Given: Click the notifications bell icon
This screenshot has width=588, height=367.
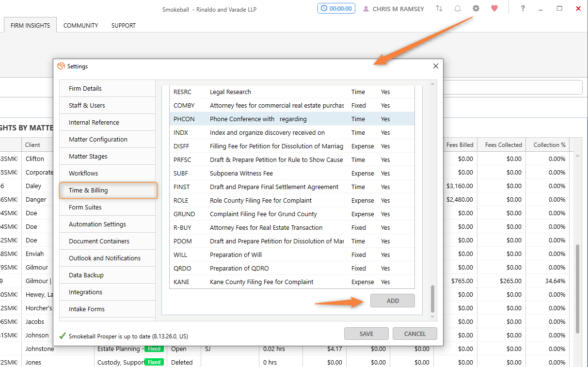Looking at the screenshot, I should point(457,8).
